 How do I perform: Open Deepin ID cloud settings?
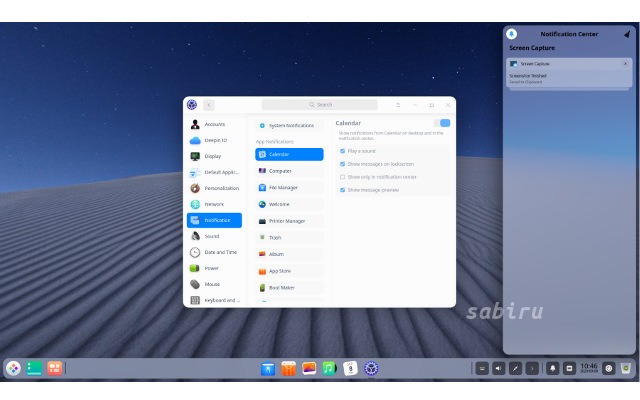(214, 140)
